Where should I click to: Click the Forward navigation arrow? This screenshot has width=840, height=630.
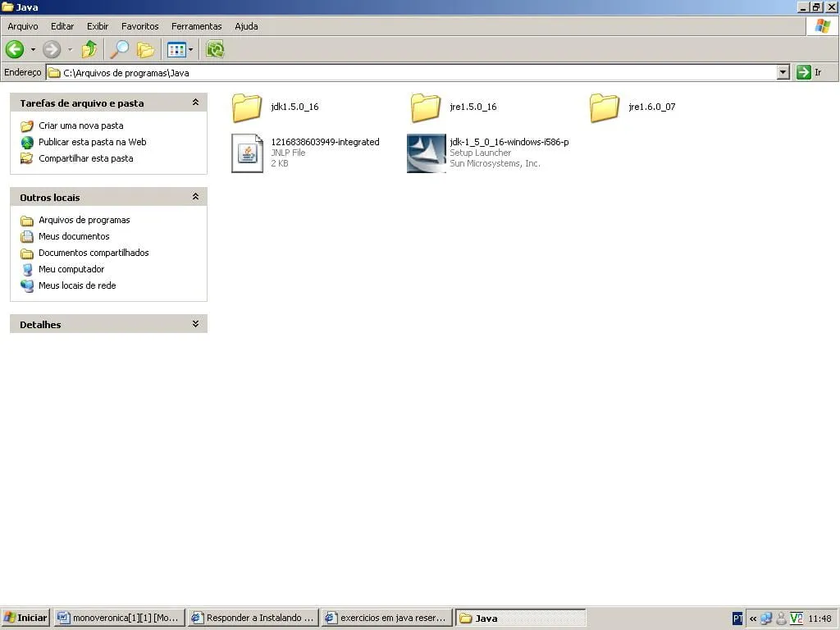click(52, 50)
